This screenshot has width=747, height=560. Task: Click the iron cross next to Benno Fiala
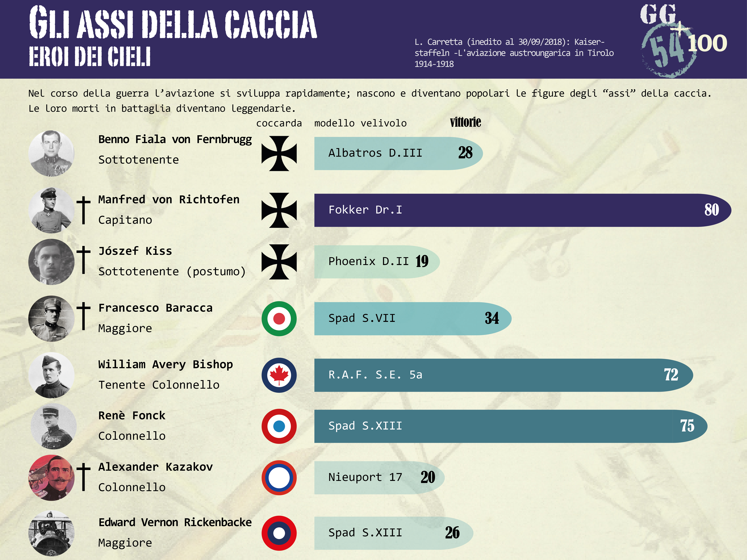[x=279, y=153]
